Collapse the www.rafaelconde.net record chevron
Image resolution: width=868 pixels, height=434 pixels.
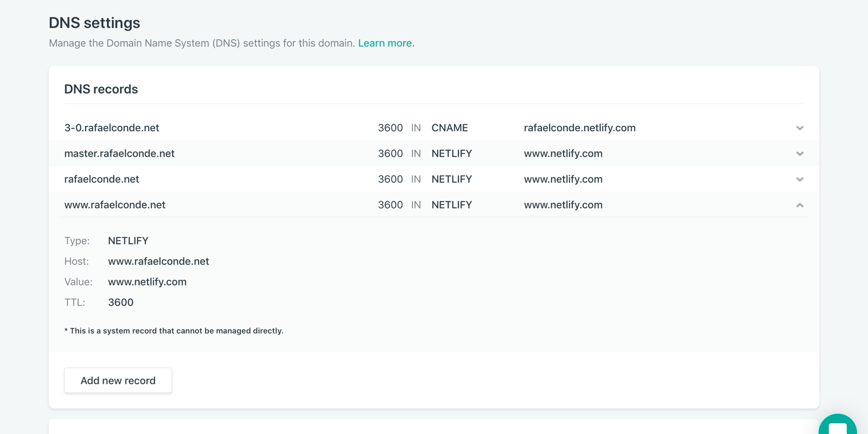tap(799, 205)
